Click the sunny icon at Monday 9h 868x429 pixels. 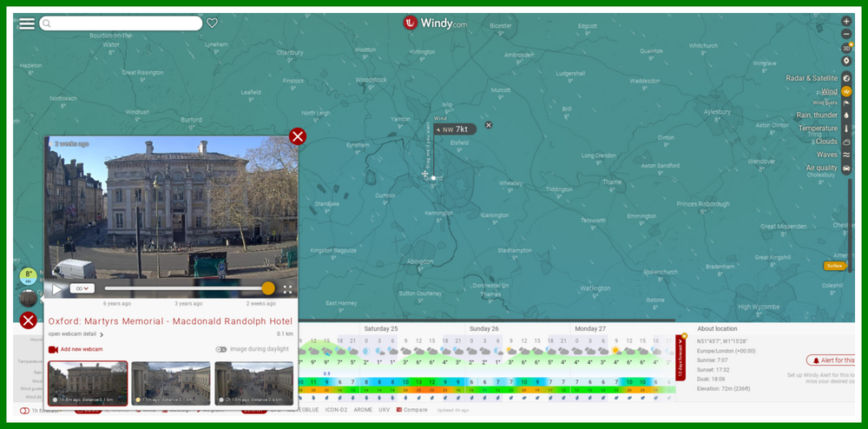(x=615, y=351)
